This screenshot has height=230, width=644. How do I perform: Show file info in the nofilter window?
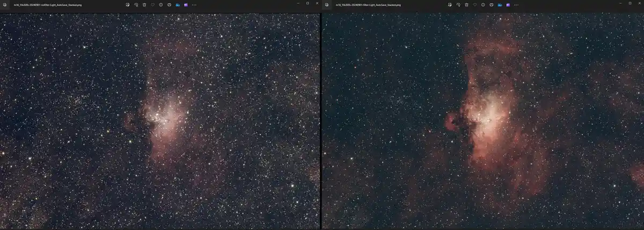tap(161, 5)
